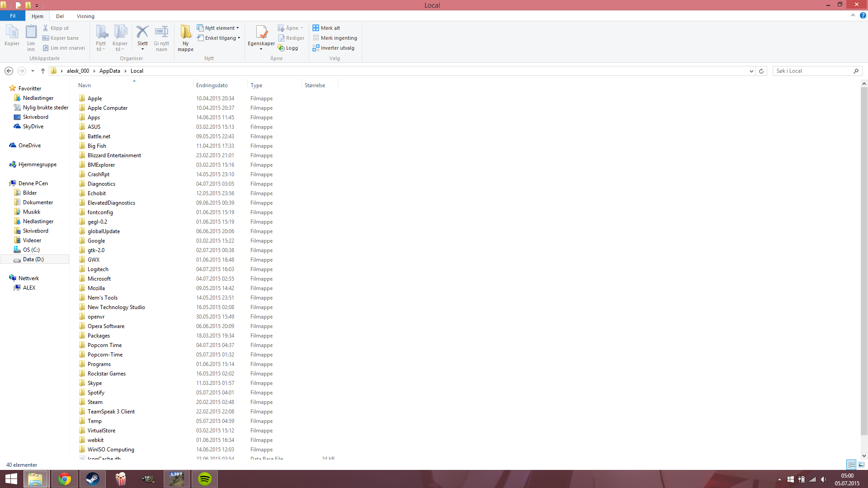This screenshot has width=868, height=488.
Task: Click the vertical scrollbar down arrow
Action: tap(864, 456)
